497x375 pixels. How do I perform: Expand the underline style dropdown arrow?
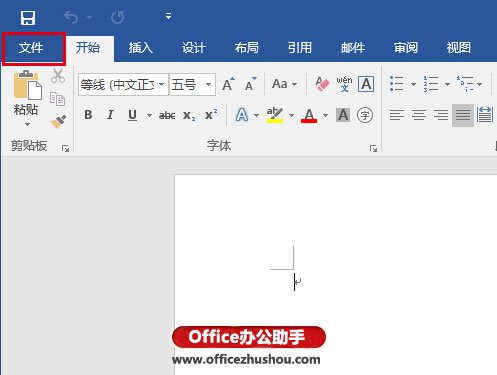(149, 116)
